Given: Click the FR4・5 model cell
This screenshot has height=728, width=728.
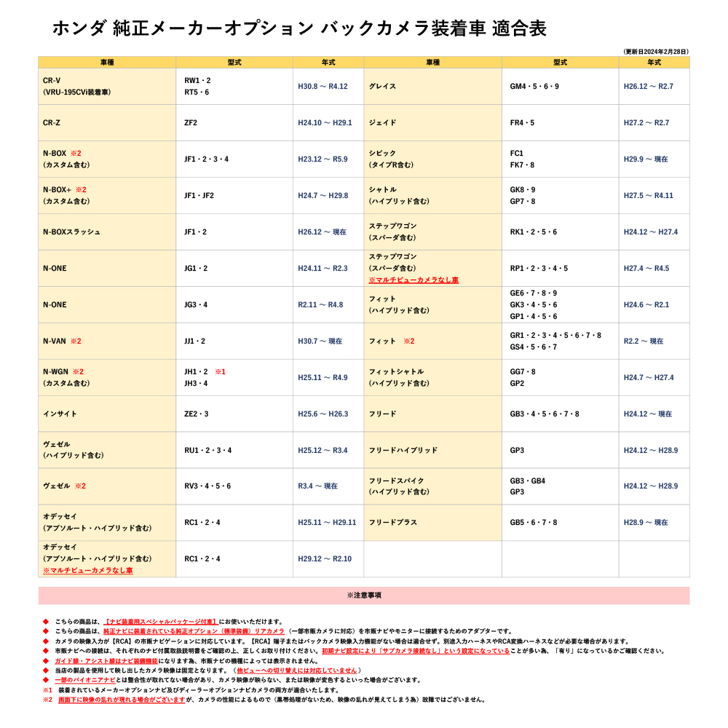Looking at the screenshot, I should [561, 122].
